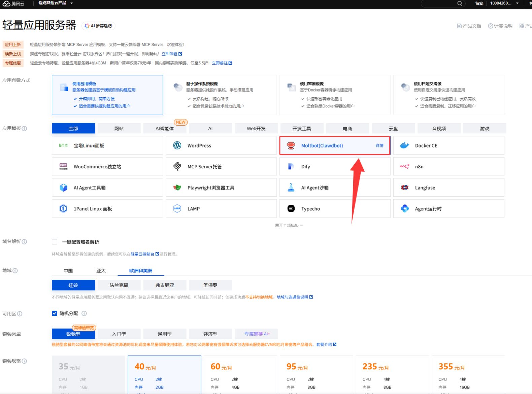
Task: Select the Playwright浏览器工具 mask icon
Action: 177,188
